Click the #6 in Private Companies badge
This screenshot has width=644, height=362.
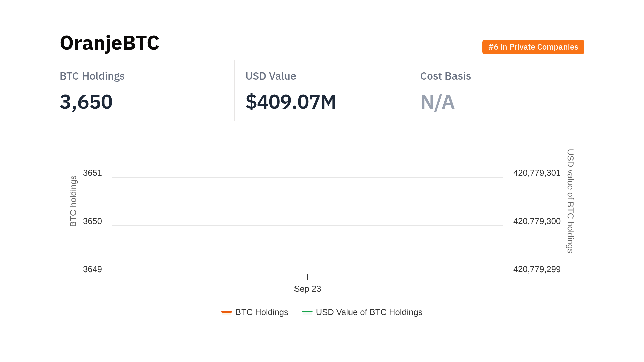coord(533,47)
